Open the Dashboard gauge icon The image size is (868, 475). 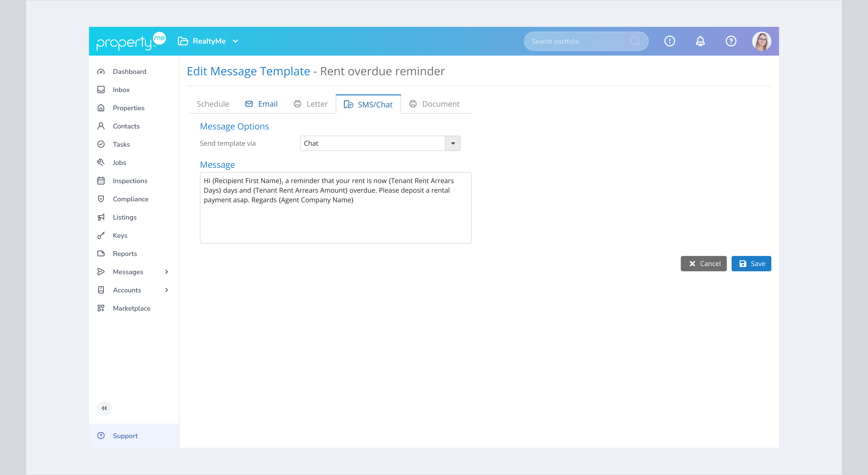(x=101, y=71)
